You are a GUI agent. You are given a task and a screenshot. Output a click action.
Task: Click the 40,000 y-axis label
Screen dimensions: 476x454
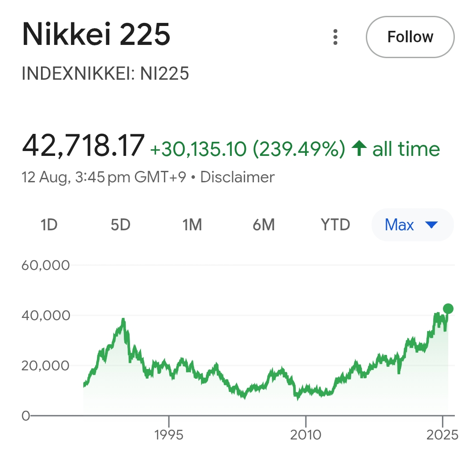click(x=46, y=315)
